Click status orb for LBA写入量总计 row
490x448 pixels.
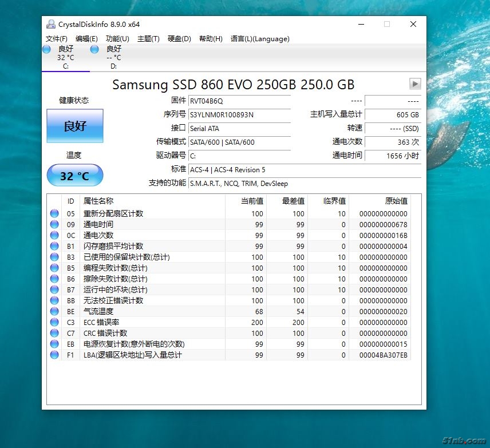[x=54, y=355]
